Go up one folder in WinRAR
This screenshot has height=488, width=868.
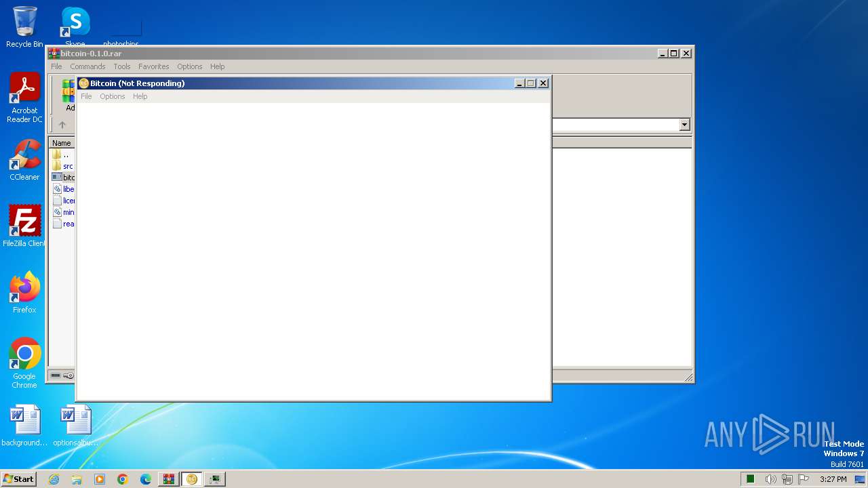pos(62,125)
